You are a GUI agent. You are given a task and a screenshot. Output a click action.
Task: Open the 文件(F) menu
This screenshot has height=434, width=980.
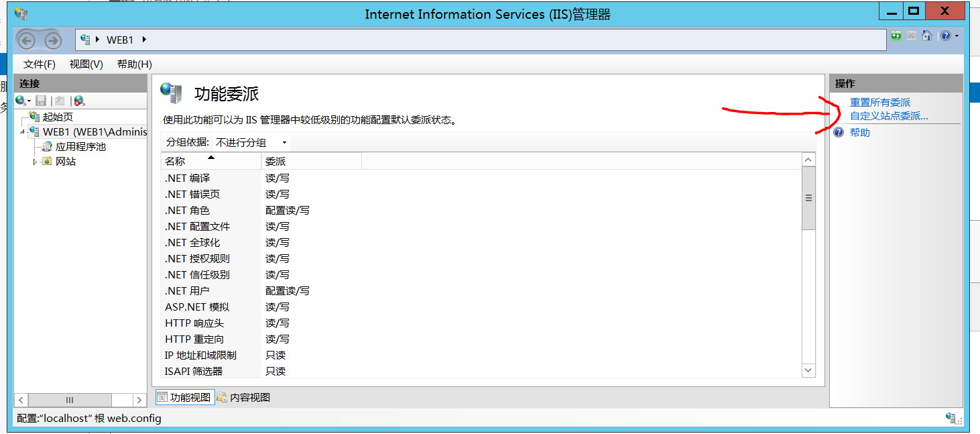click(40, 64)
